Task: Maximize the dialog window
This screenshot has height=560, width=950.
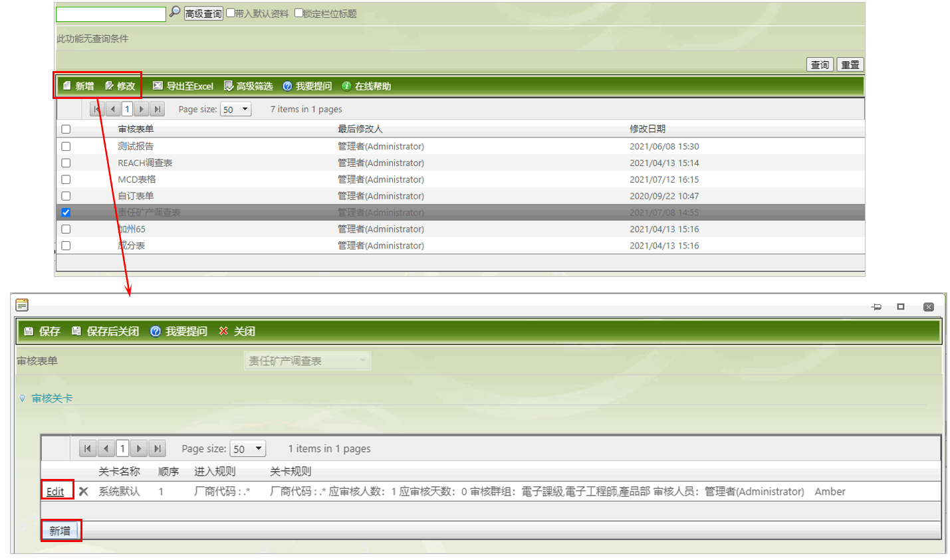Action: [901, 307]
